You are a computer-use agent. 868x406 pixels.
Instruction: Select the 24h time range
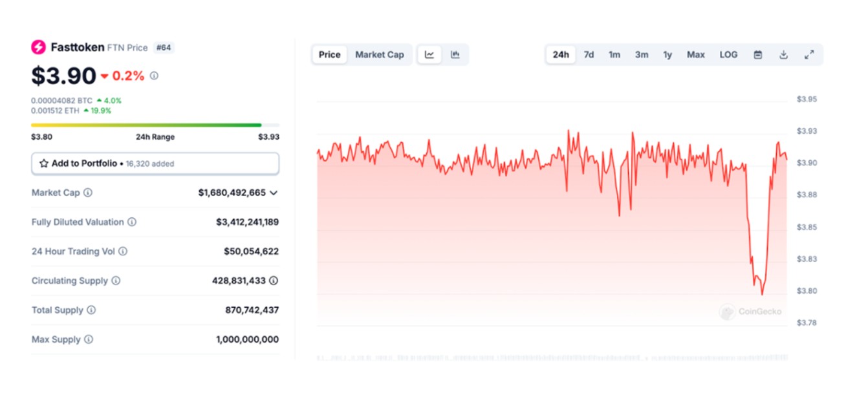[x=561, y=55]
